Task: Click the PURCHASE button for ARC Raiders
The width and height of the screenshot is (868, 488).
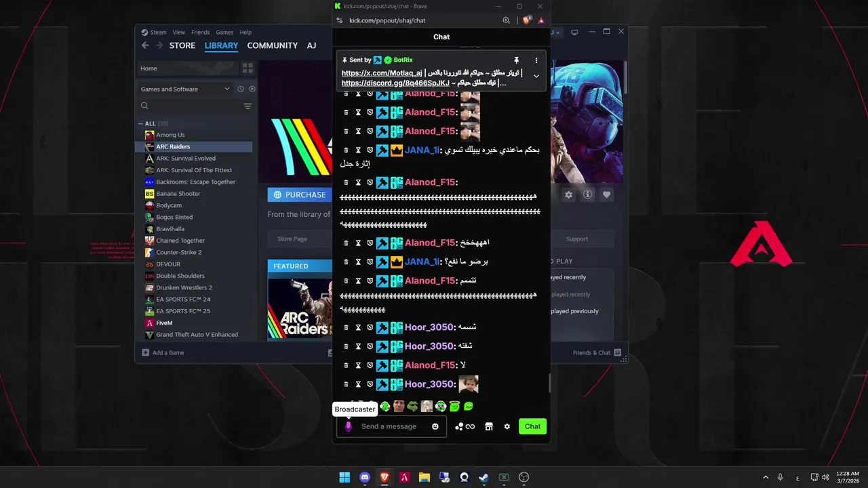Action: 299,195
